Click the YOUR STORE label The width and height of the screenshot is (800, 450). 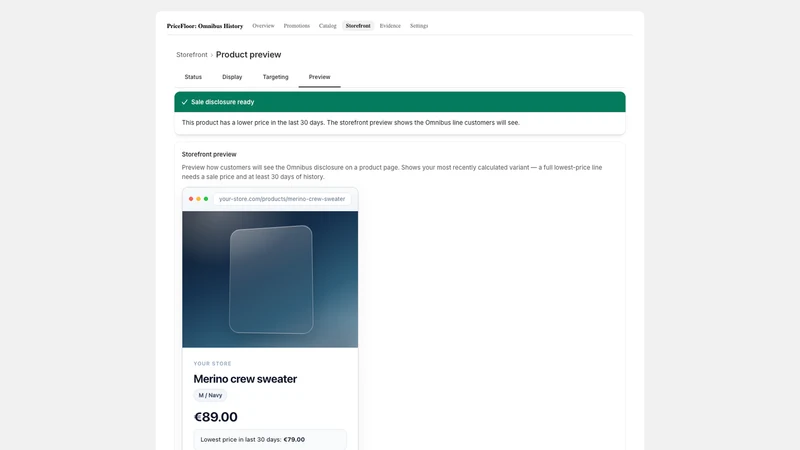212,364
